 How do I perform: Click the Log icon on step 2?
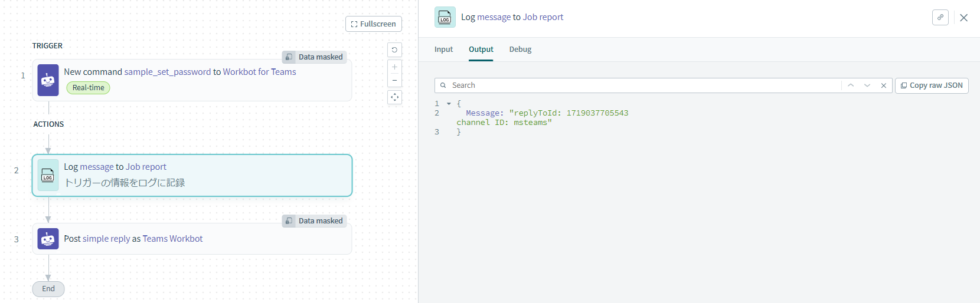(x=48, y=175)
